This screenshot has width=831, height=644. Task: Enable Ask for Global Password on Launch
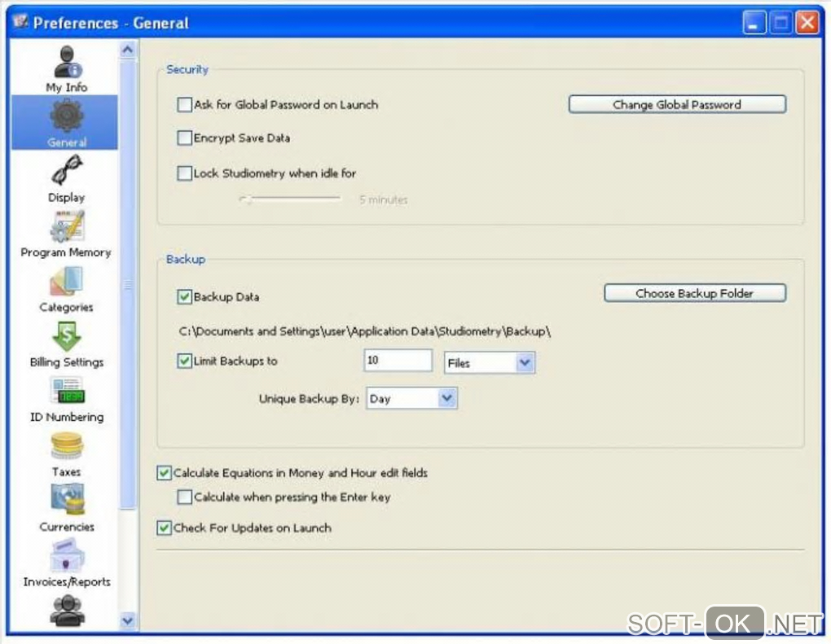pos(184,104)
